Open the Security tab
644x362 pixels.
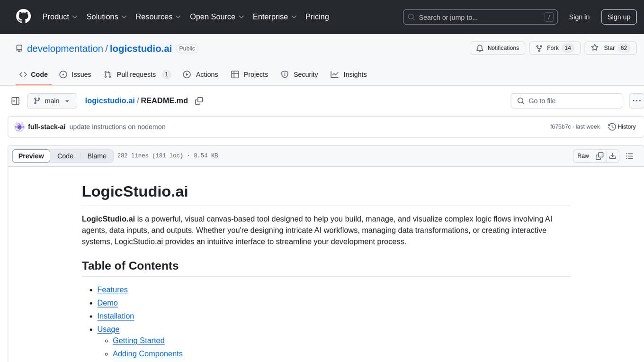[300, 74]
